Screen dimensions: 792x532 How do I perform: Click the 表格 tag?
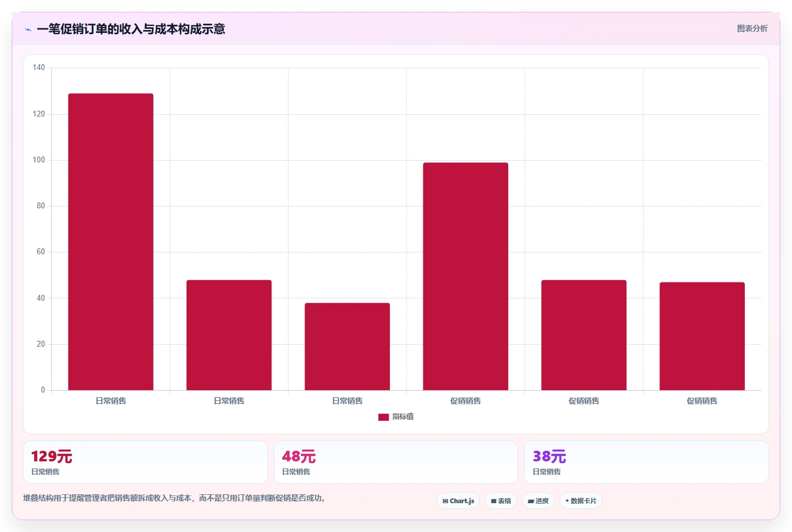tap(501, 501)
